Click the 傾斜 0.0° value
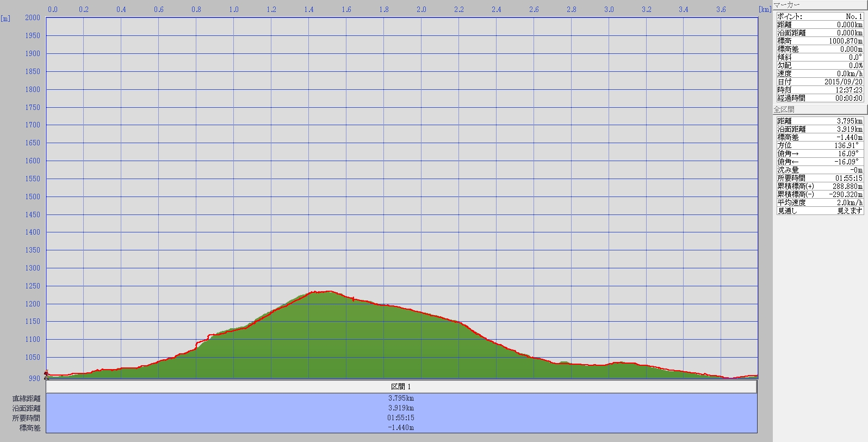This screenshot has width=868, height=442. [856, 57]
